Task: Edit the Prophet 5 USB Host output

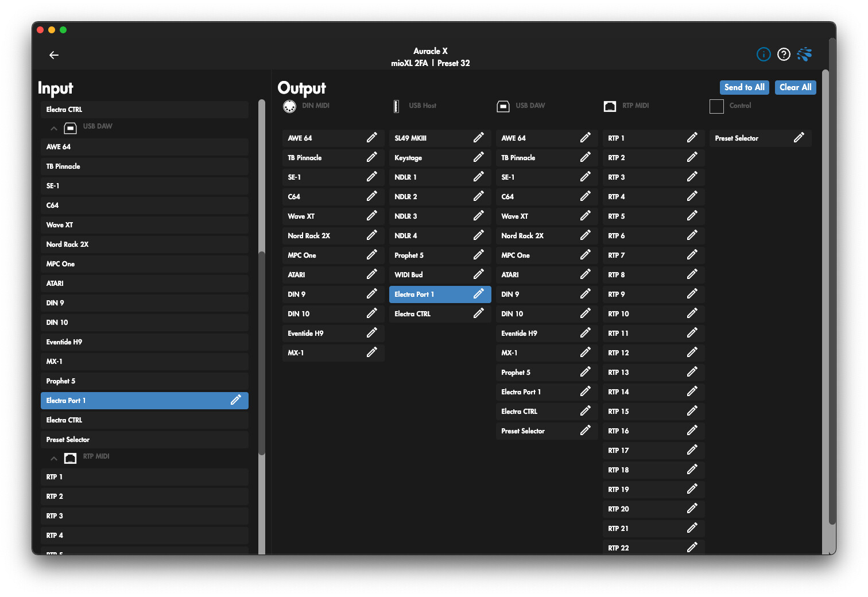Action: [479, 255]
